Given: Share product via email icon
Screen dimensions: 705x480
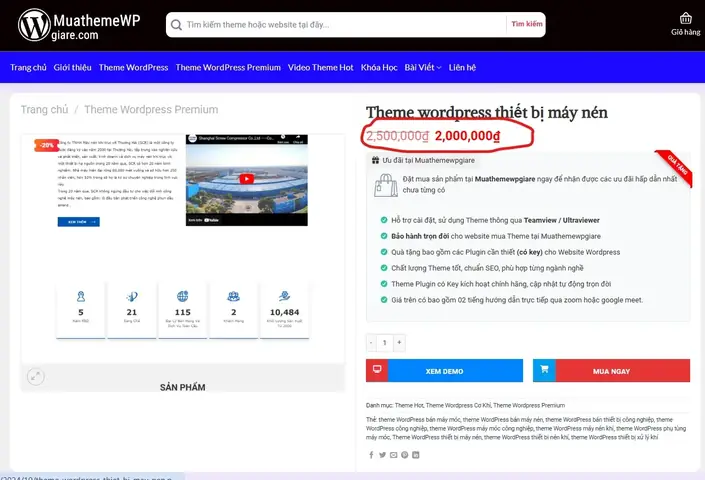Looking at the screenshot, I should click(393, 455).
